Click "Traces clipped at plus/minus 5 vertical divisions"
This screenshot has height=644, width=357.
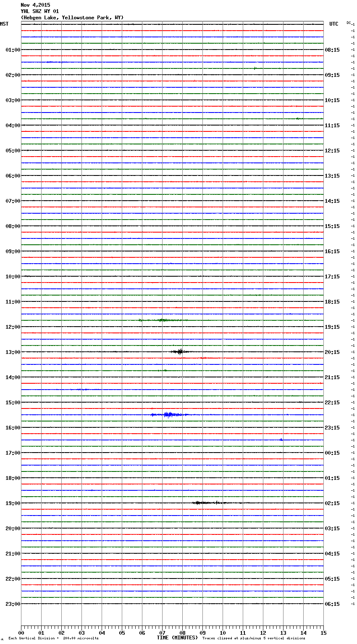tap(254, 639)
